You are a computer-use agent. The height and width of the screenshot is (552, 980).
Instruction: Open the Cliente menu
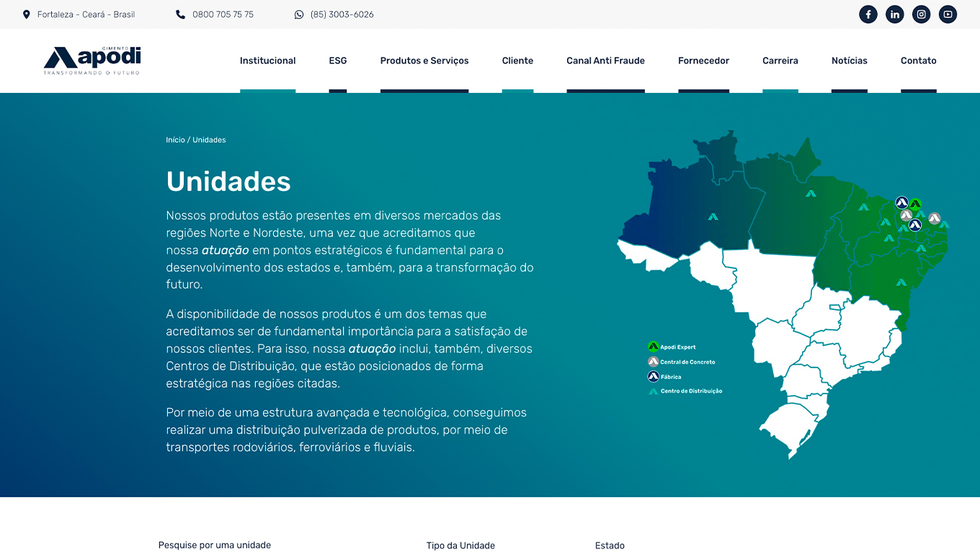pyautogui.click(x=517, y=61)
